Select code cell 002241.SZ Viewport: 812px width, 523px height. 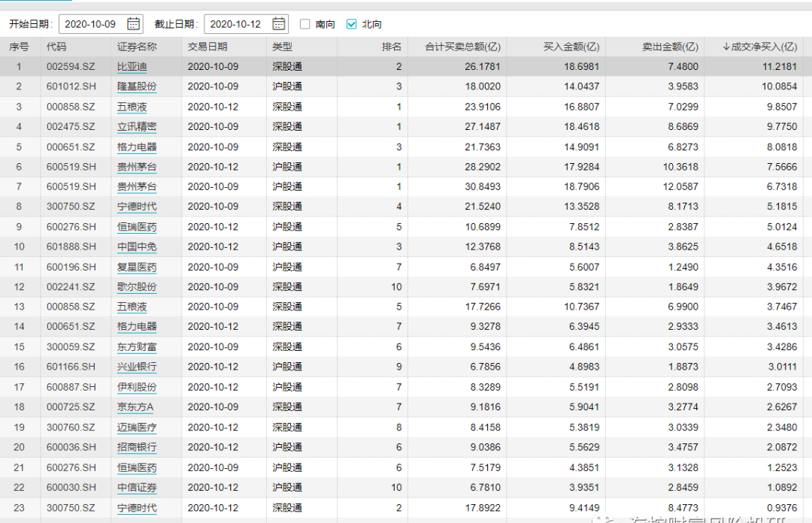pos(71,287)
